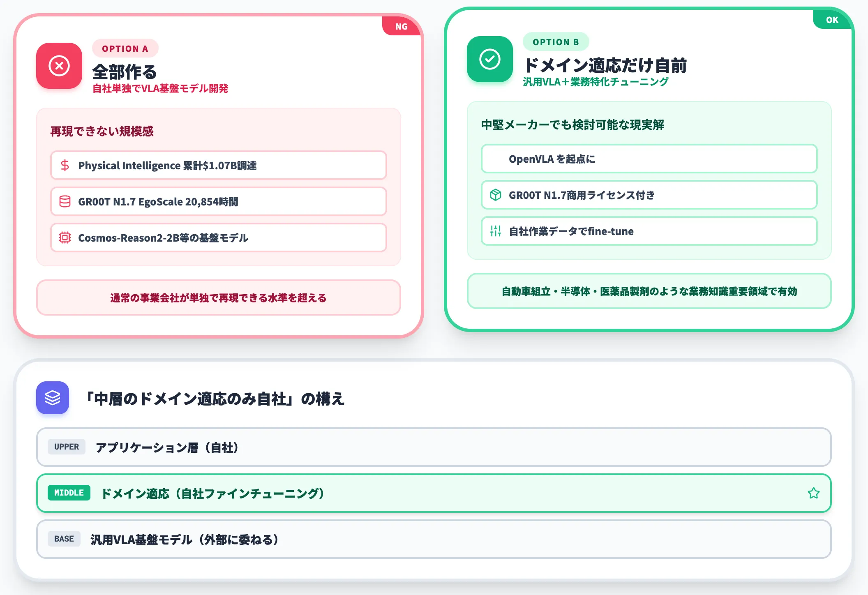Select the OPTION B pill label

coord(556,42)
